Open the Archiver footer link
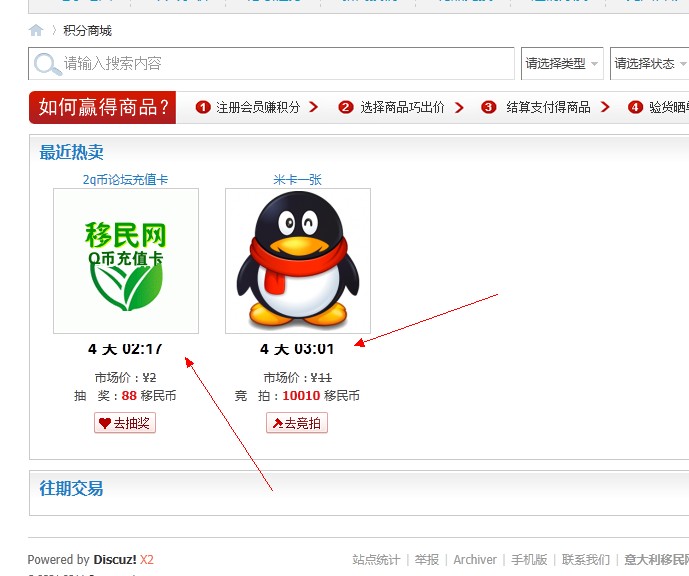Viewport: 689px width, 576px height. [x=475, y=559]
